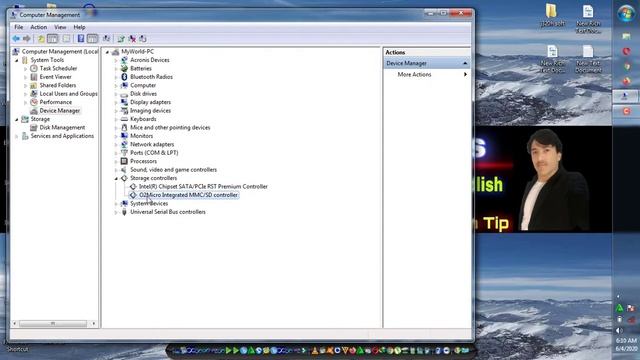Click the Disable device toolbar icon
Screen dimensions: 640x360
click(143, 39)
